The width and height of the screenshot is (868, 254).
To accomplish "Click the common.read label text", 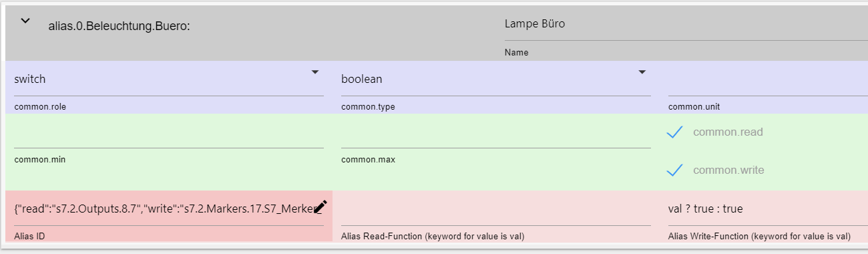I will point(728,132).
